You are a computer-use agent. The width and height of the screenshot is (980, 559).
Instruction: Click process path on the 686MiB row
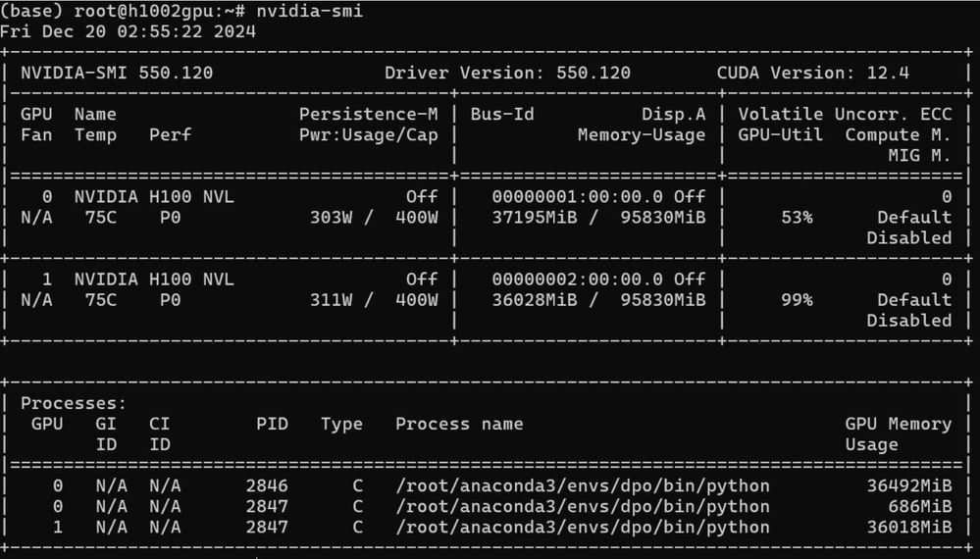pos(583,507)
